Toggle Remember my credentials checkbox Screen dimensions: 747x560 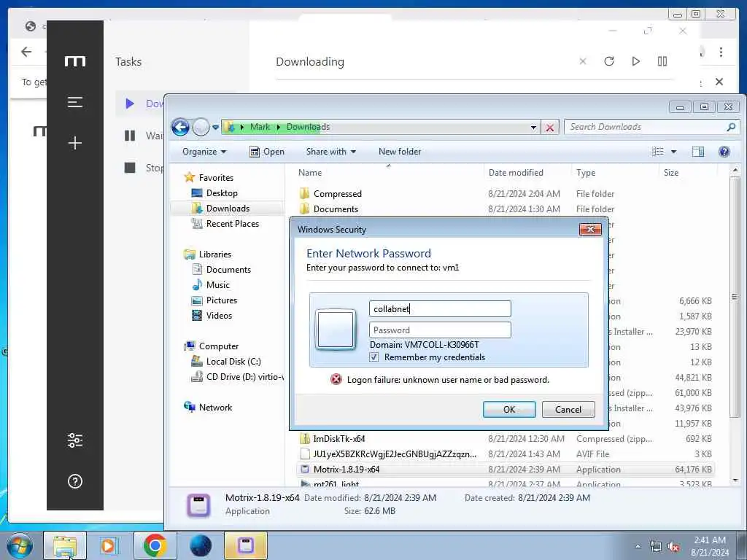pyautogui.click(x=374, y=357)
